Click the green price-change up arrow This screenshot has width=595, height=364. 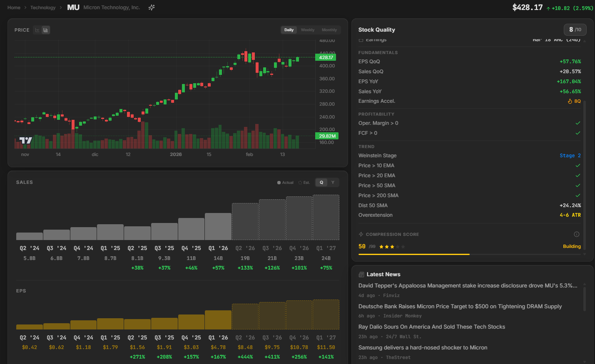pos(548,8)
